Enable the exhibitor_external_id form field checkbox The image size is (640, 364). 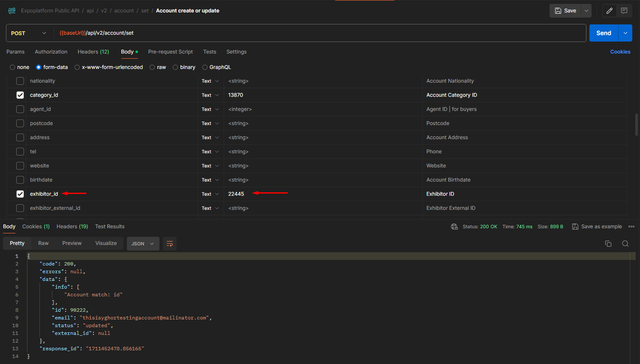click(20, 208)
